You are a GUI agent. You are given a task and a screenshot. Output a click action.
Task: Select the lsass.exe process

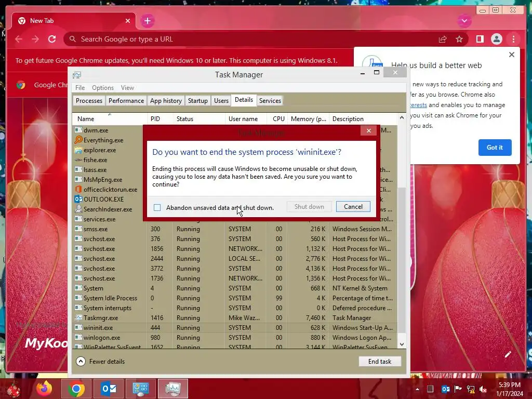[x=95, y=170]
